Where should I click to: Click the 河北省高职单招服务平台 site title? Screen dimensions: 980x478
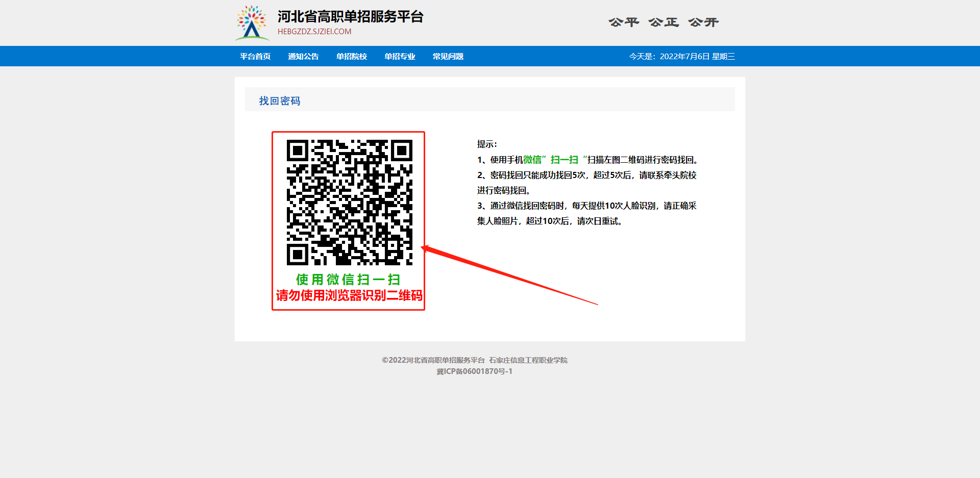coord(351,17)
